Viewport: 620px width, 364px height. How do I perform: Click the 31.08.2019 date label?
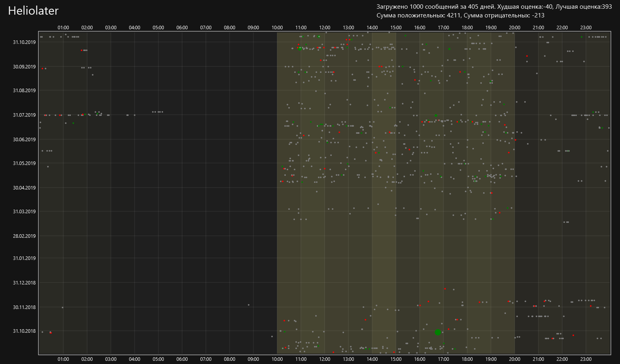[24, 90]
